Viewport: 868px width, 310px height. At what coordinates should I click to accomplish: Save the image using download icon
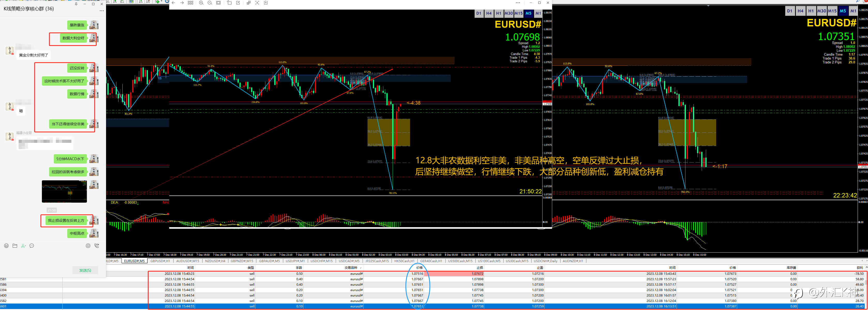click(x=266, y=3)
